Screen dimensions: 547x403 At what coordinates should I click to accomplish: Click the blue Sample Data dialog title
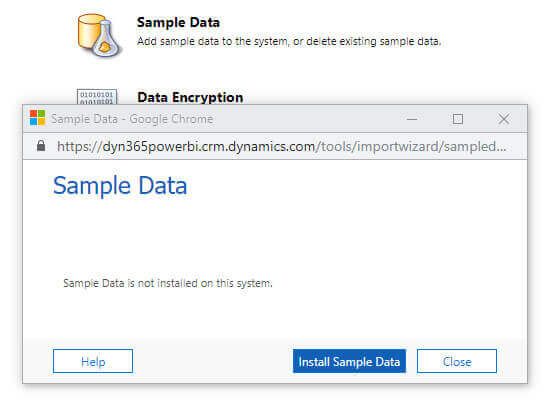(x=120, y=185)
